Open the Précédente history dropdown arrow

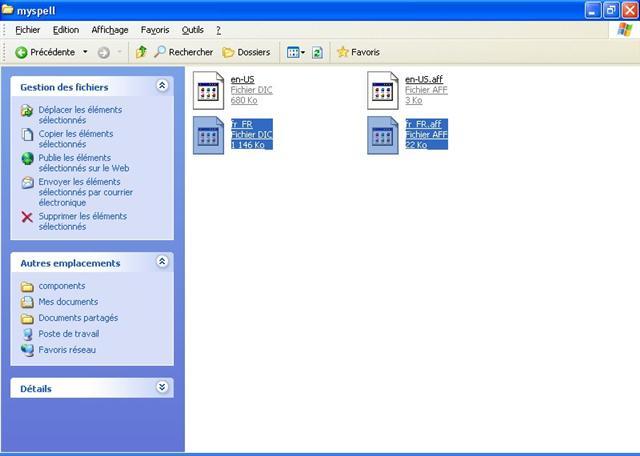(x=85, y=52)
